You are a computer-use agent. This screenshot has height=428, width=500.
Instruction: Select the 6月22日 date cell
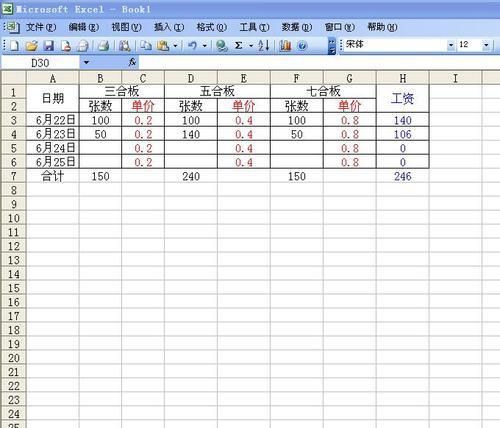tap(53, 120)
